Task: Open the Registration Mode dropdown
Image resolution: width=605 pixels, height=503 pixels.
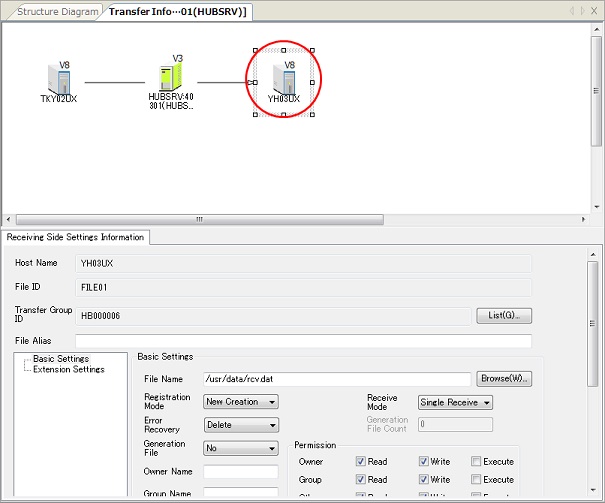Action: pyautogui.click(x=240, y=402)
